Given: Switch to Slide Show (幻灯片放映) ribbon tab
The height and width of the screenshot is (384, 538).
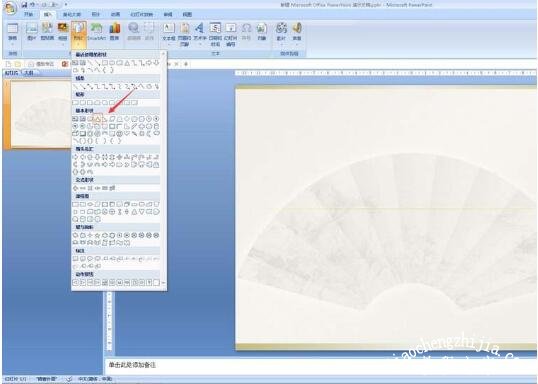Looking at the screenshot, I should pyautogui.click(x=142, y=14).
